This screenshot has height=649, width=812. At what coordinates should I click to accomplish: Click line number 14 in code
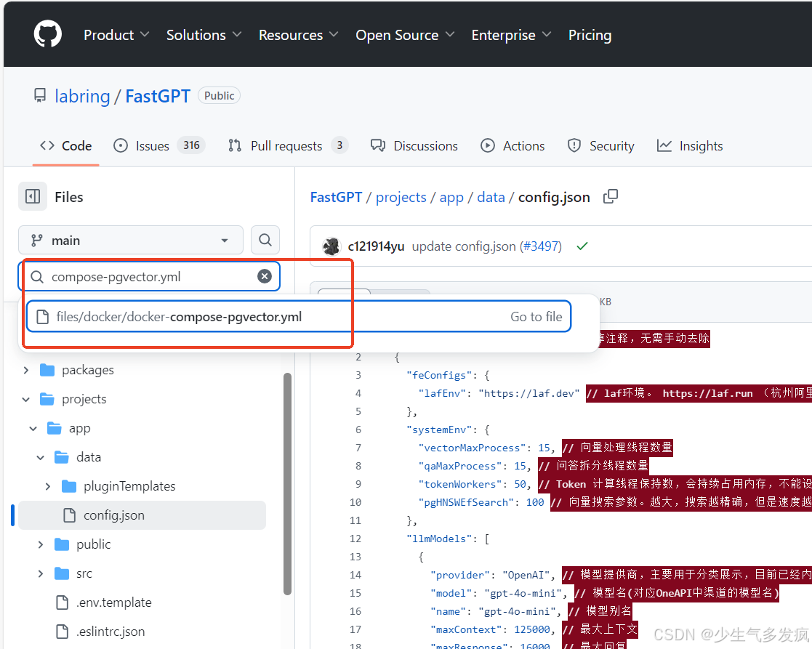[x=355, y=575]
